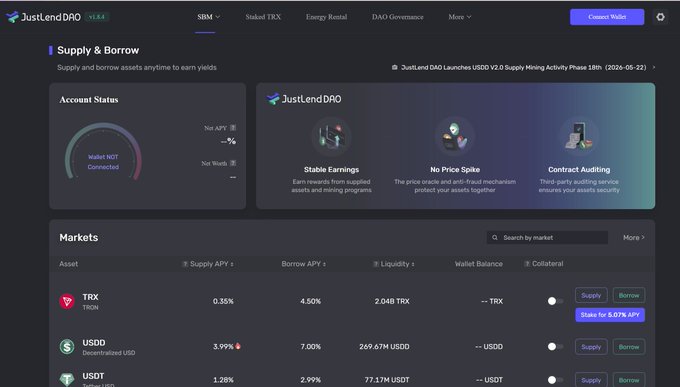Viewport: 680px width, 387px height.
Task: Click the TRX supply APY 0.35%
Action: coord(223,301)
